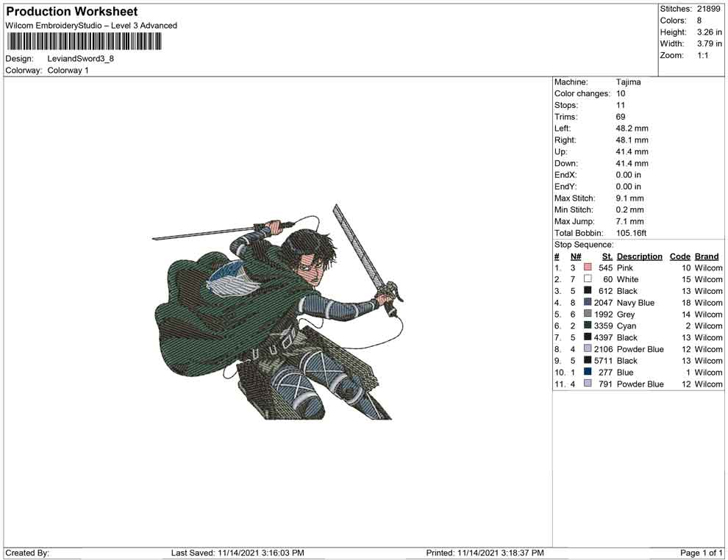The image size is (728, 560).
Task: Click the Colors count 8
Action: pyautogui.click(x=699, y=21)
